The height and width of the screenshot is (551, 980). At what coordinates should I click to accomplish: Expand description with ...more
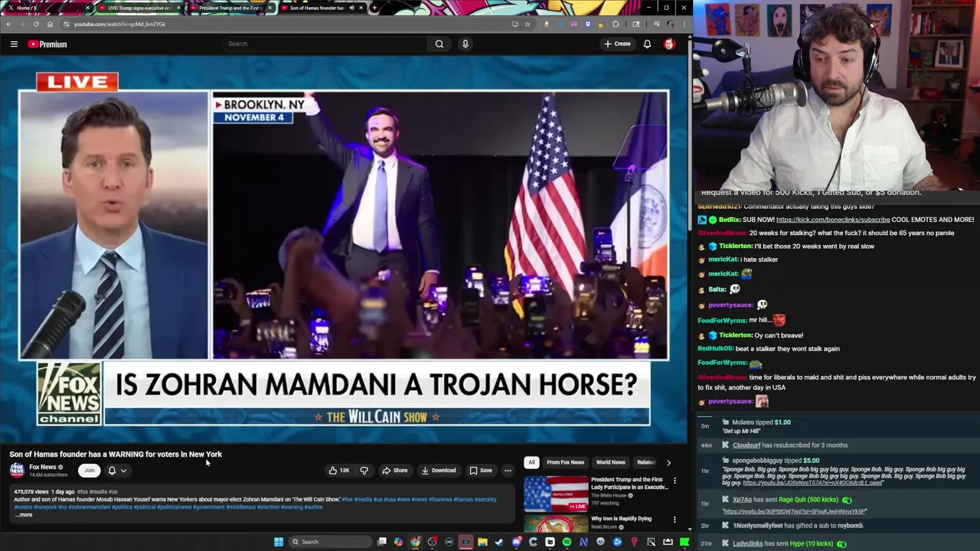[x=24, y=515]
